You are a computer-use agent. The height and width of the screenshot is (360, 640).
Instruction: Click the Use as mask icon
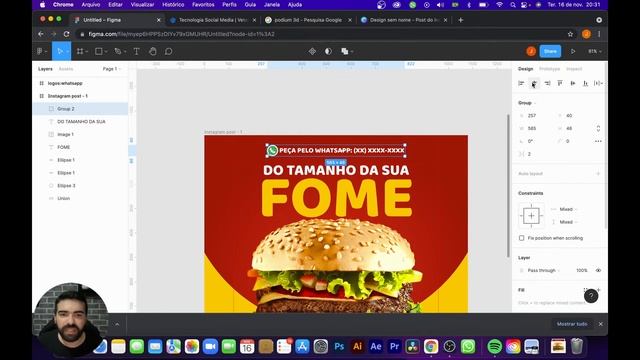328,51
